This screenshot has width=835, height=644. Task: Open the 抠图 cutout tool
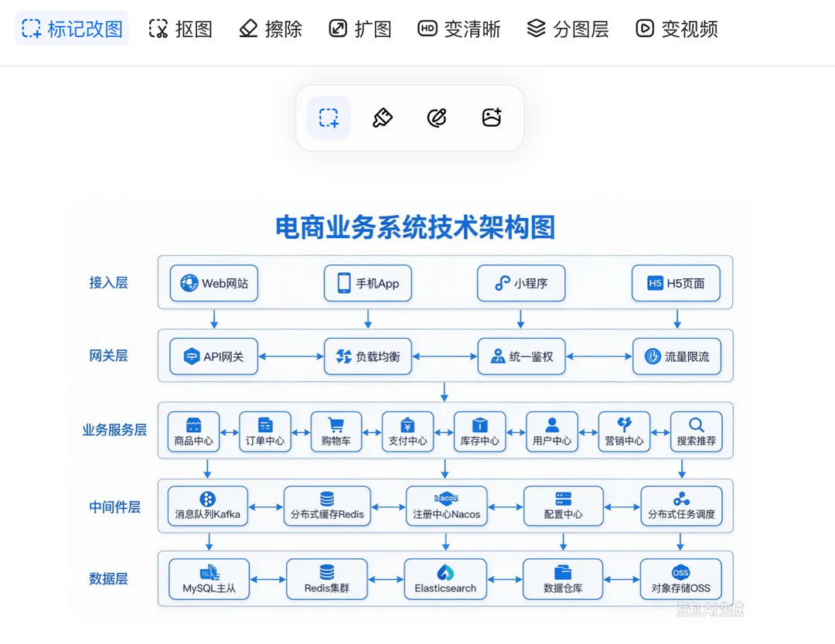(x=180, y=29)
